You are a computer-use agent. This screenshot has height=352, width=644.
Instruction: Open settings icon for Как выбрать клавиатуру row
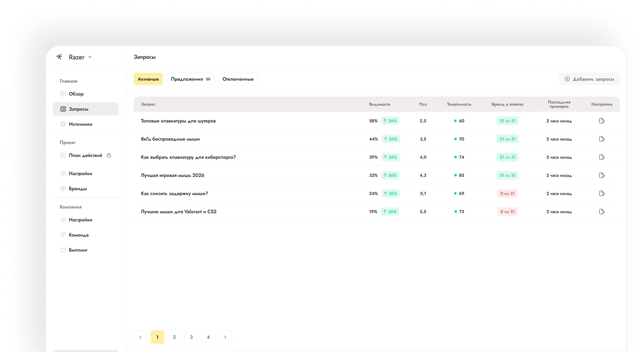point(602,157)
